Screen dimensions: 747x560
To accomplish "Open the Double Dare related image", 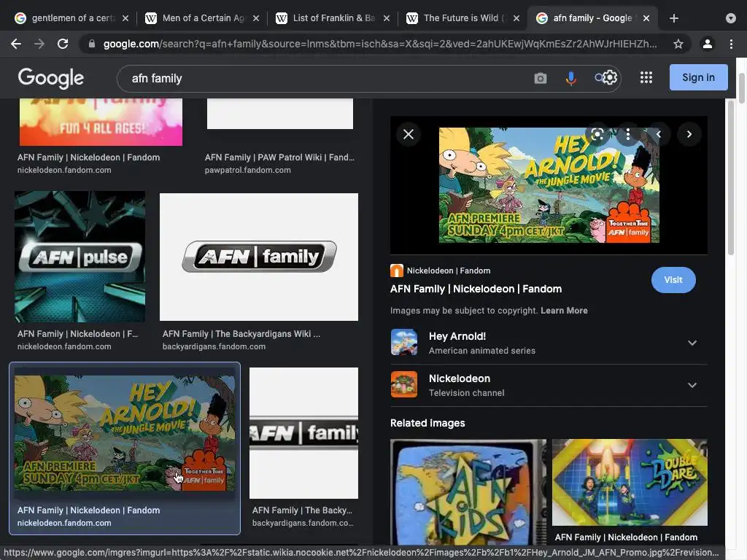I will 630,482.
